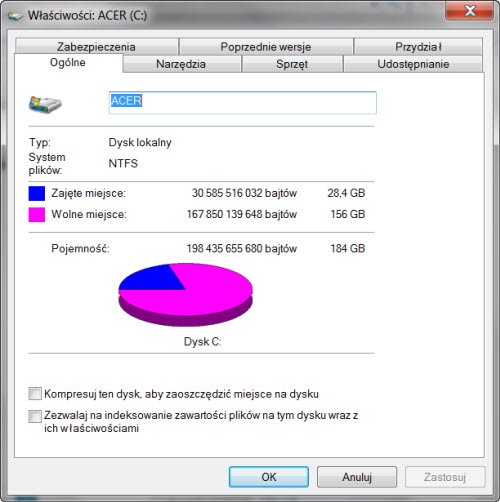The image size is (500, 502).
Task: Close the Właściwości dialog window
Action: point(469,11)
